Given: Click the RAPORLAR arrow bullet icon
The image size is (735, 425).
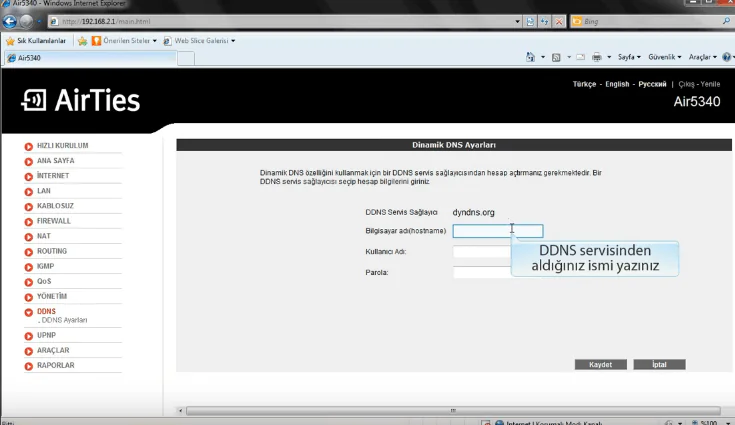Looking at the screenshot, I should [x=29, y=366].
